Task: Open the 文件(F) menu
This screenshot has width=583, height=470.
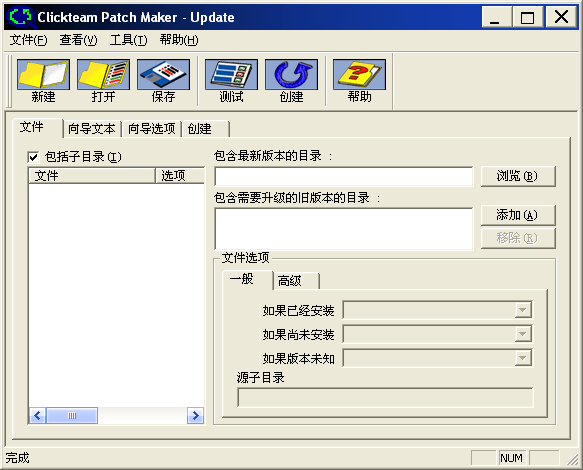Action: pyautogui.click(x=29, y=40)
